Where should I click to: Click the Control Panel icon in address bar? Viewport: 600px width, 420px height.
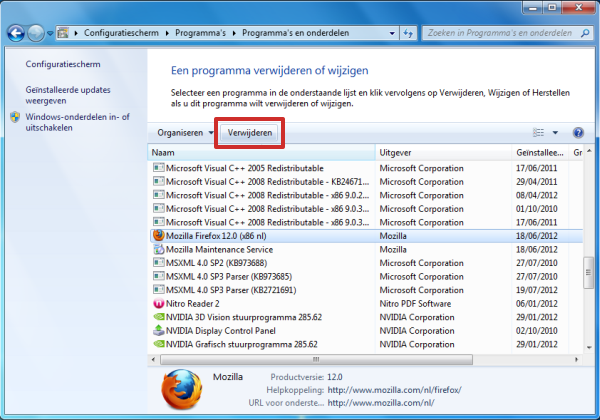63,33
